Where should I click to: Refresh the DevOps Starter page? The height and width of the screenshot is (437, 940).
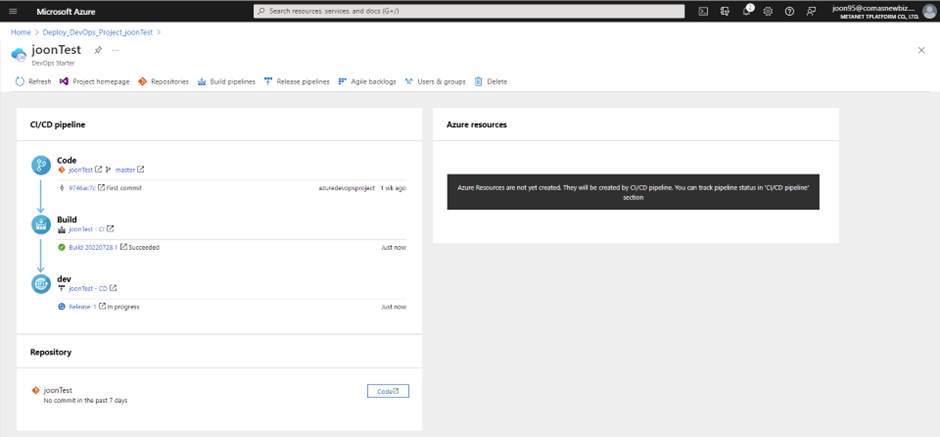point(33,82)
